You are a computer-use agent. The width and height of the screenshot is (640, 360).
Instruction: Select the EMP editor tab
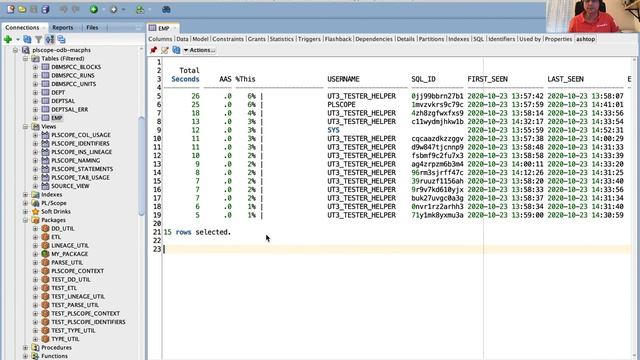(164, 28)
